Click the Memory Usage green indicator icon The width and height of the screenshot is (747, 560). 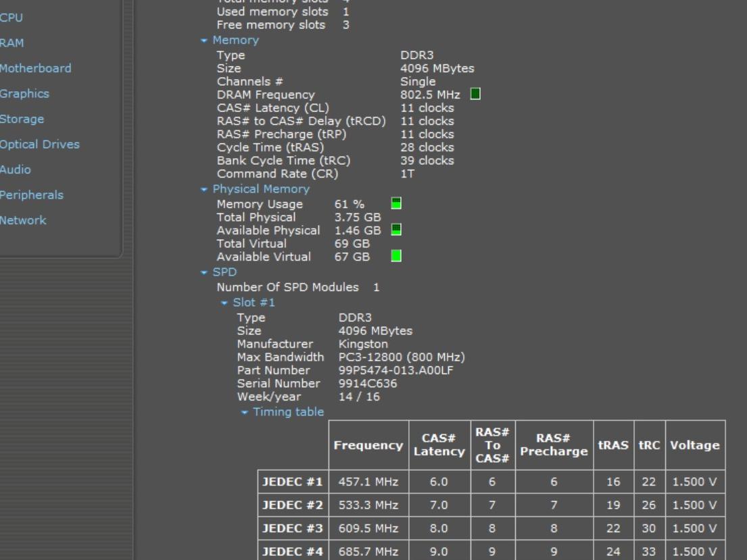click(x=397, y=203)
